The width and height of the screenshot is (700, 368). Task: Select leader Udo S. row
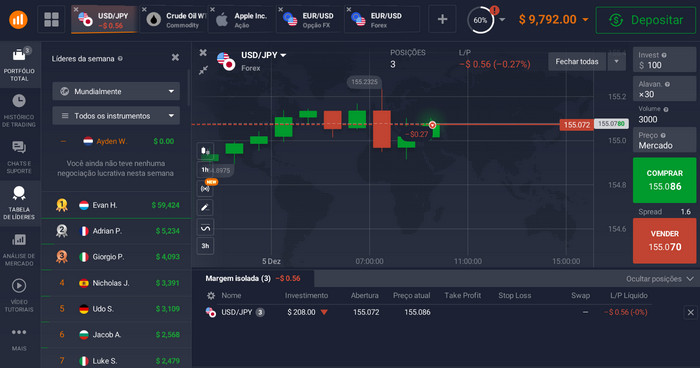click(116, 309)
